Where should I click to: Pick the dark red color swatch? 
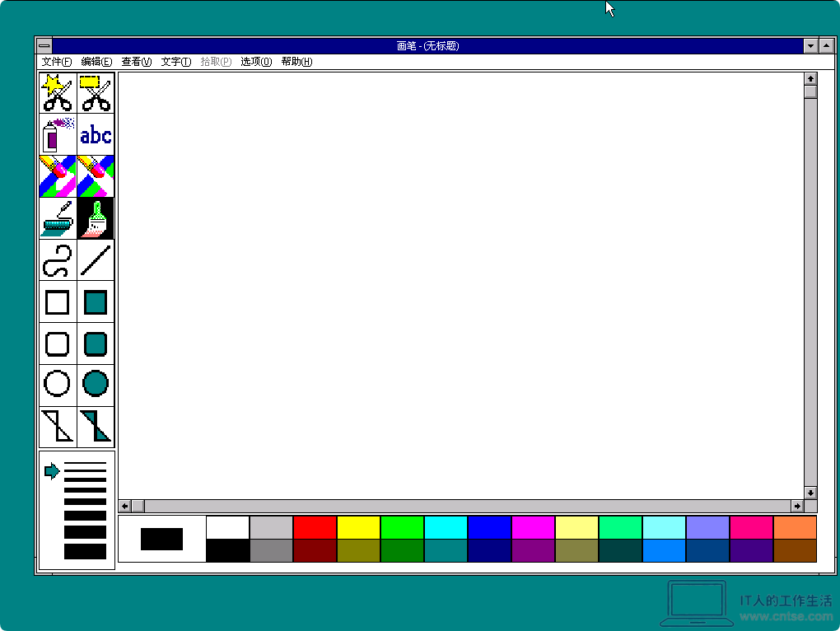[x=315, y=550]
